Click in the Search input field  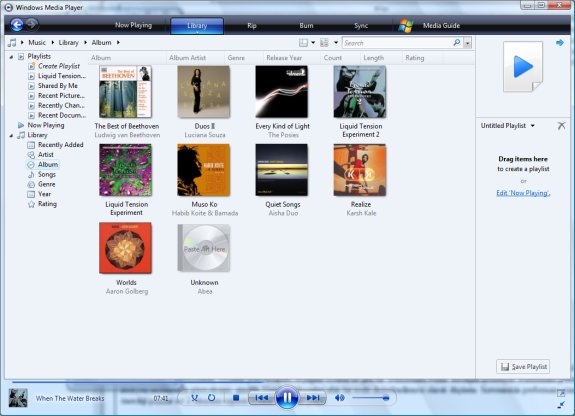coord(398,43)
